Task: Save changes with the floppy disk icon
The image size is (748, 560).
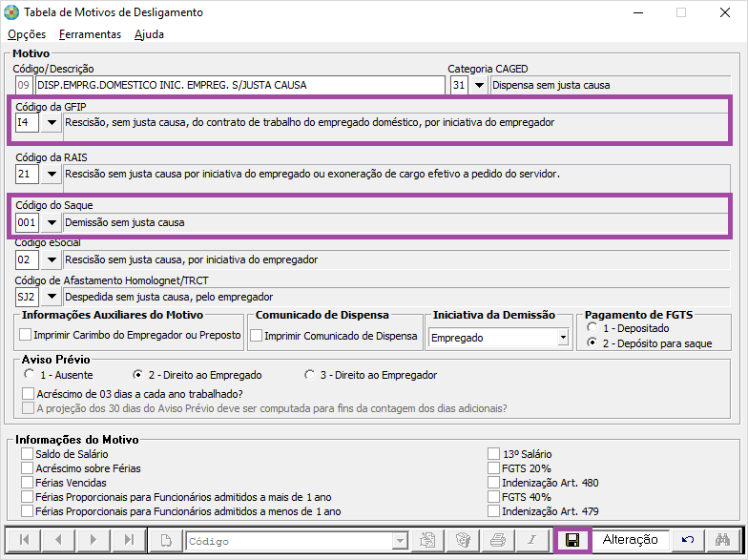Action: tap(572, 540)
